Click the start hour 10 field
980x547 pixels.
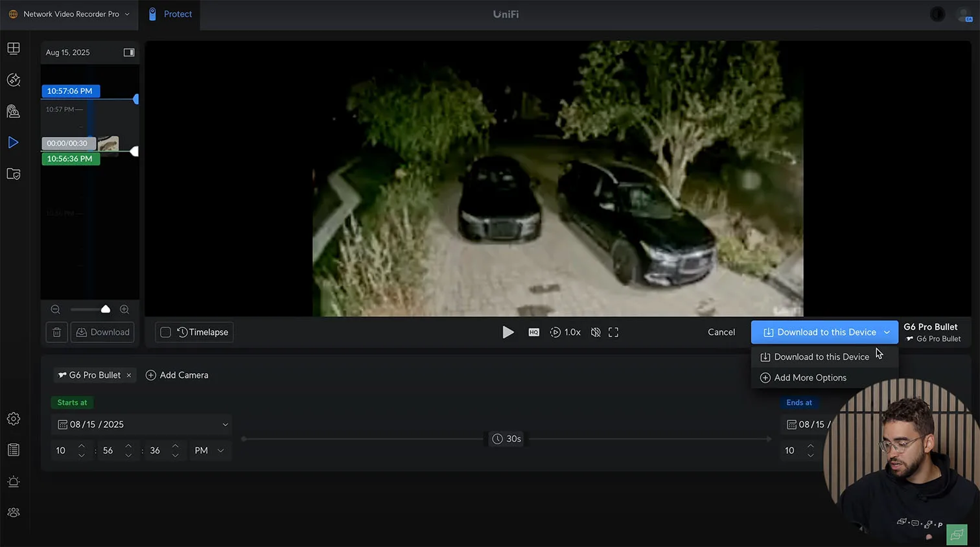coord(61,450)
